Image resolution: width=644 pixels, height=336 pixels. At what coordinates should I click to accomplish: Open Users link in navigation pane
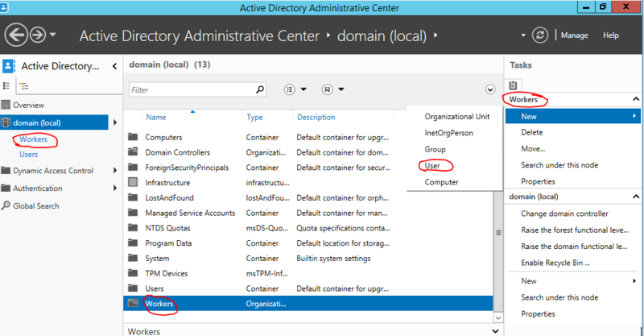point(28,154)
